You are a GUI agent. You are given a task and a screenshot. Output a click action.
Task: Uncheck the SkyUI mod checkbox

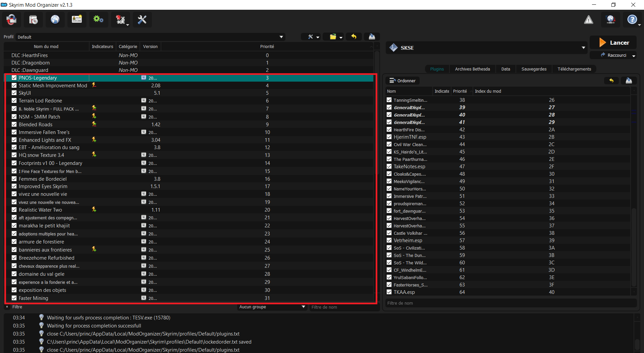click(14, 93)
